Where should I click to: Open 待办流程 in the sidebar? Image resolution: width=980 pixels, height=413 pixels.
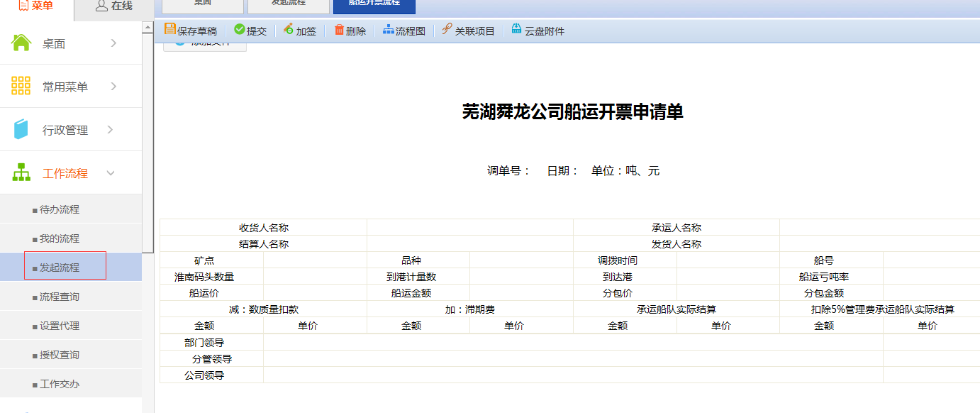point(71,209)
